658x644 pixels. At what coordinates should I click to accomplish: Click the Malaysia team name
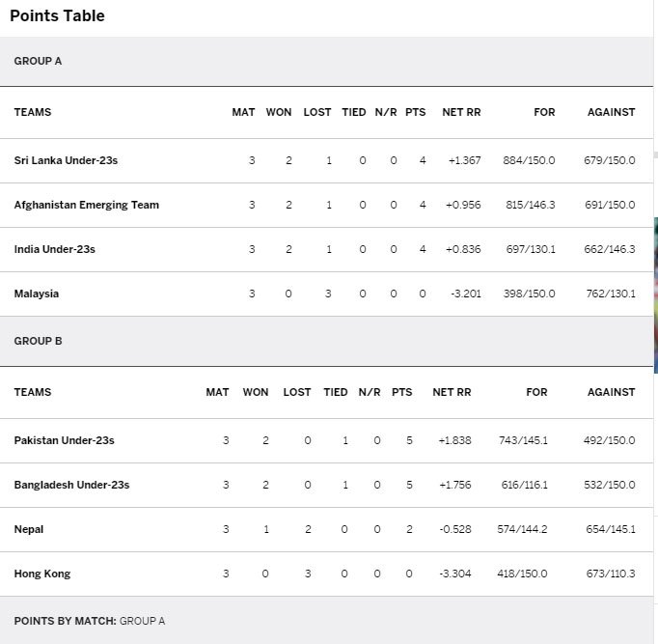(37, 294)
